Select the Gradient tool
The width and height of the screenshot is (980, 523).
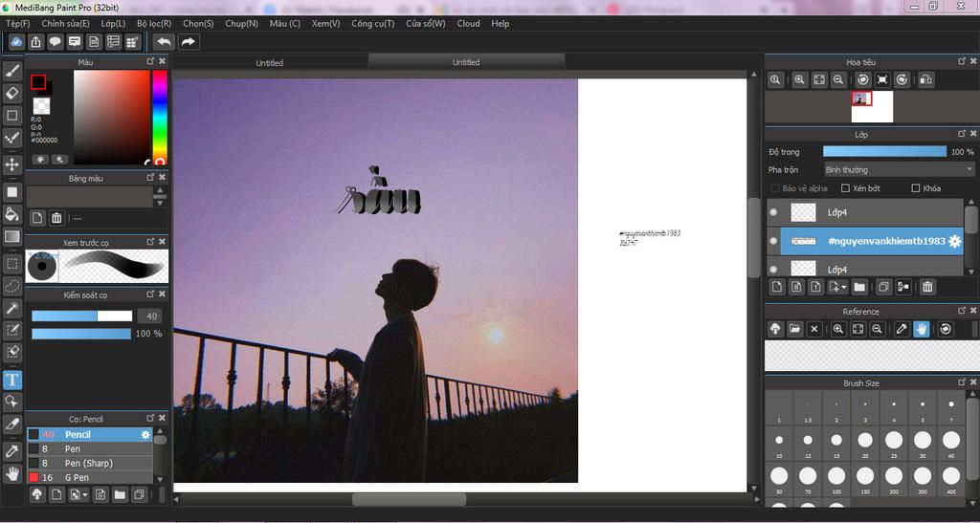12,236
